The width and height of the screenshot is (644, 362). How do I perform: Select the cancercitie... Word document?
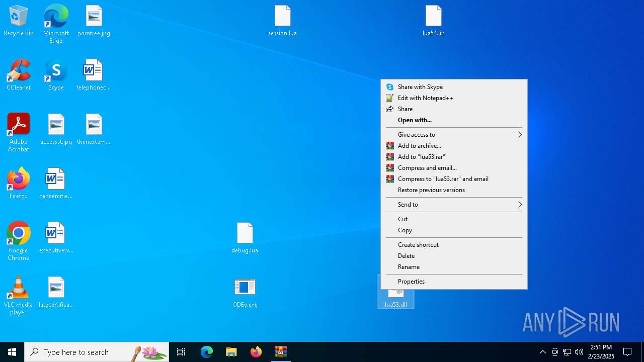coord(56,184)
